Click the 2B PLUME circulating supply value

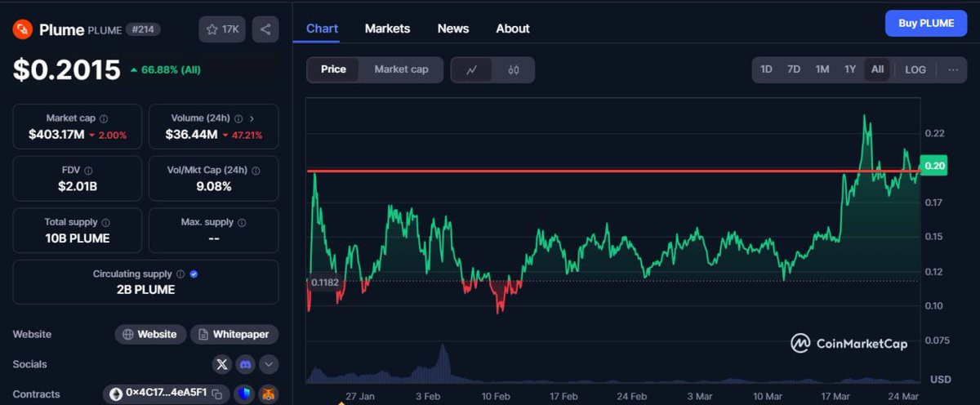point(145,289)
